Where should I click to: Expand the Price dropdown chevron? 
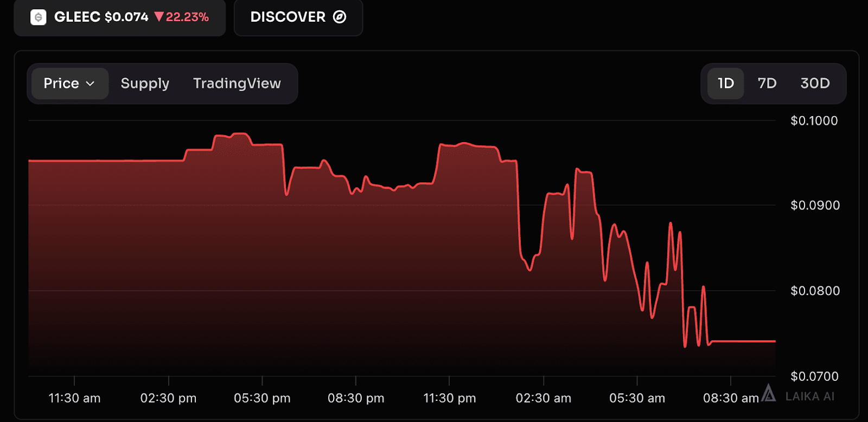pyautogui.click(x=91, y=84)
